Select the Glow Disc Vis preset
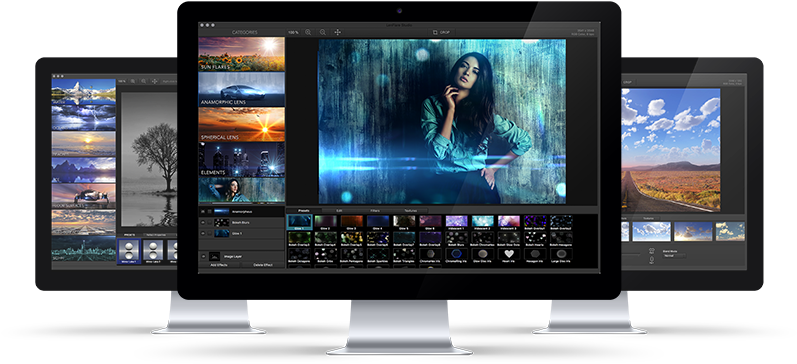This screenshot has height=364, width=797. click(x=482, y=255)
